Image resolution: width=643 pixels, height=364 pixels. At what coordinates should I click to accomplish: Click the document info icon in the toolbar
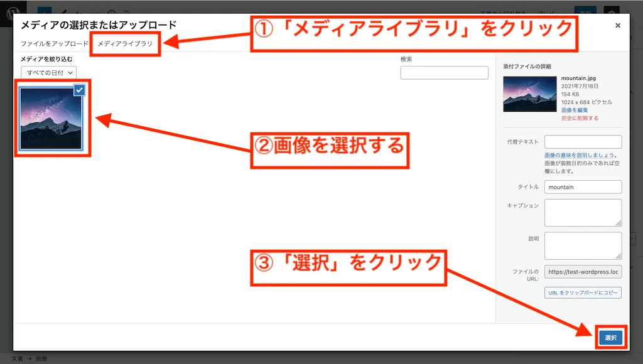click(x=112, y=11)
